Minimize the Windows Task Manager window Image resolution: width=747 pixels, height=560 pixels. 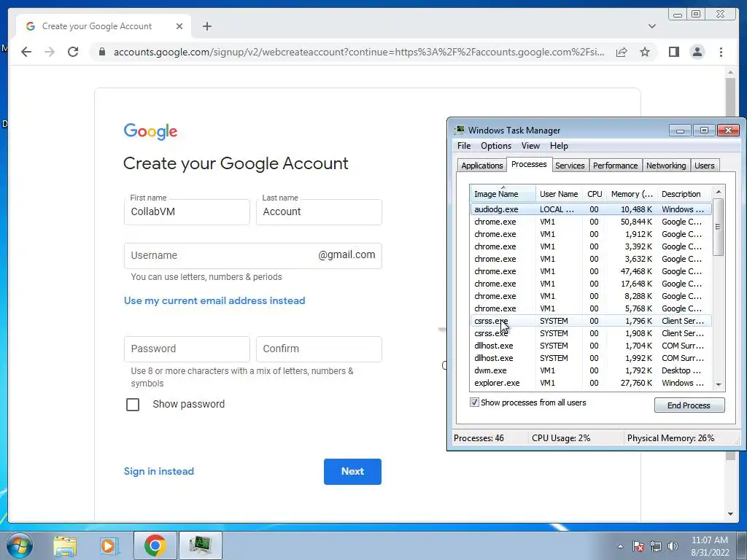pyautogui.click(x=681, y=130)
